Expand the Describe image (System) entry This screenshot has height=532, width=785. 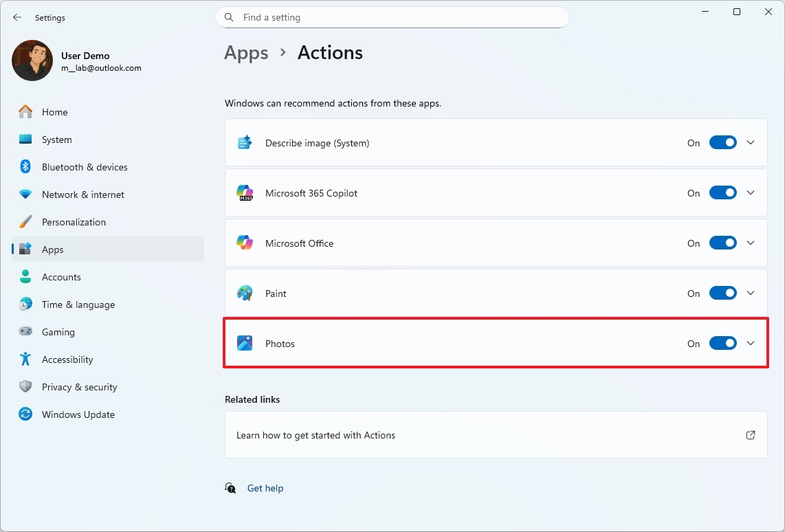click(x=751, y=142)
